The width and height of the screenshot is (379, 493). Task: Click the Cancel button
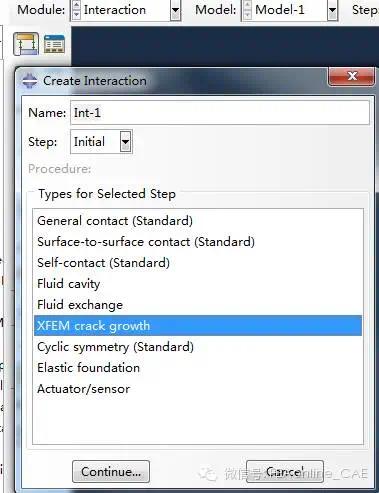[x=285, y=472]
